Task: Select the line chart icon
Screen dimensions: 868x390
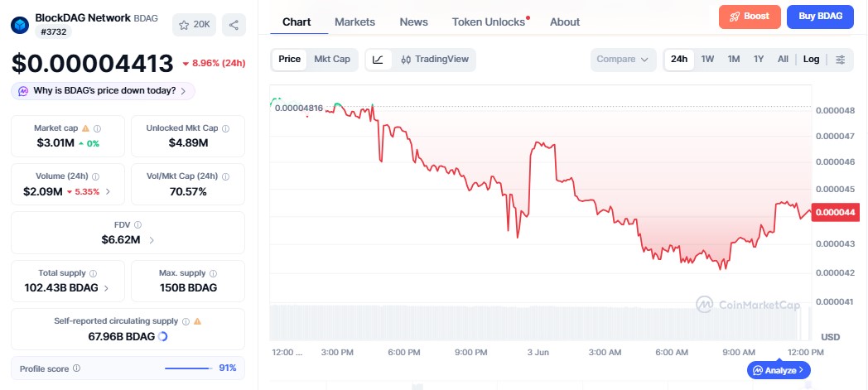Action: tap(378, 59)
